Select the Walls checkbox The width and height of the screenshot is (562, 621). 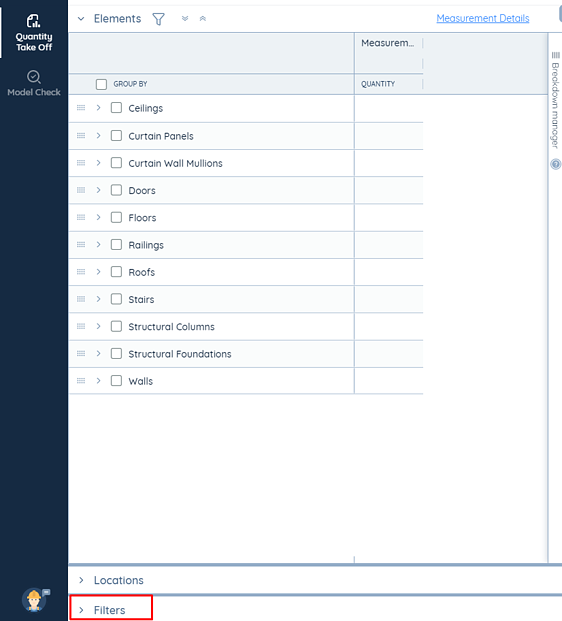(x=116, y=381)
